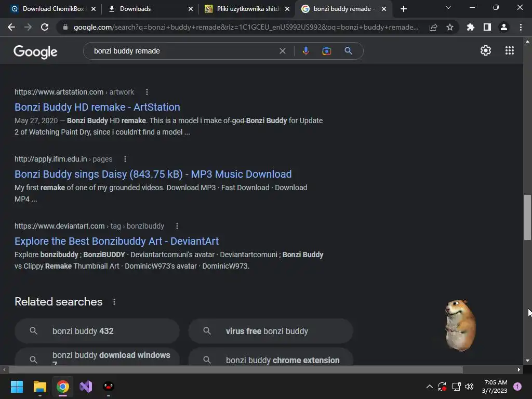Open options for the apply.ifim.edu.in result
532x399 pixels.
click(125, 159)
